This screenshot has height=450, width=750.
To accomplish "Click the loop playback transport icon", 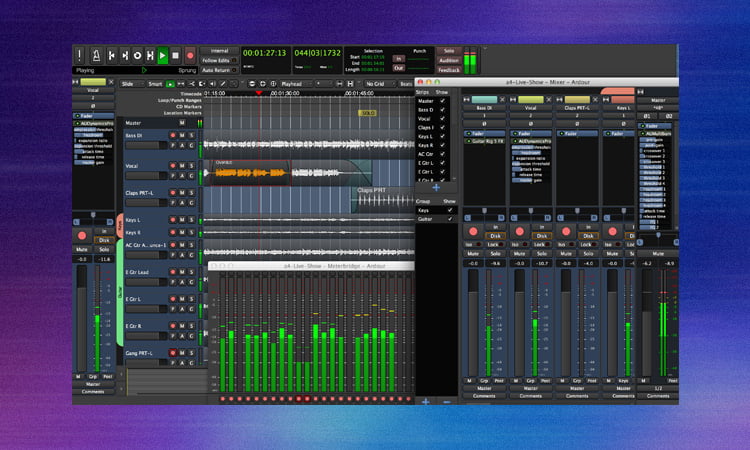I will [138, 56].
